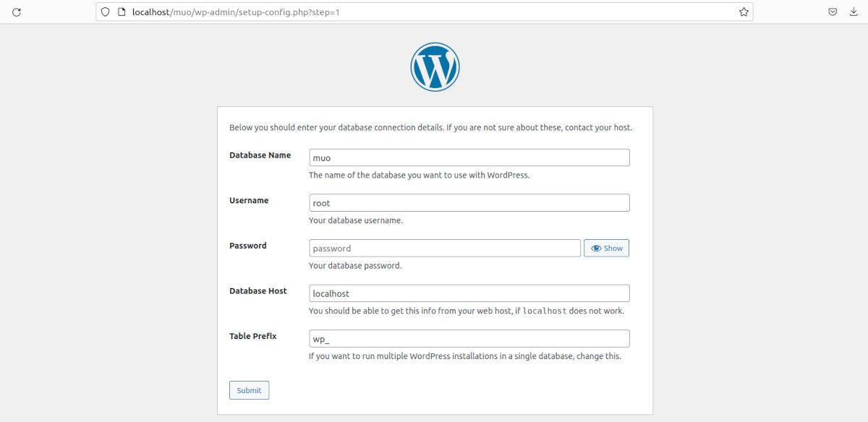Image resolution: width=868 pixels, height=422 pixels.
Task: Click the site information page icon
Action: pyautogui.click(x=121, y=12)
